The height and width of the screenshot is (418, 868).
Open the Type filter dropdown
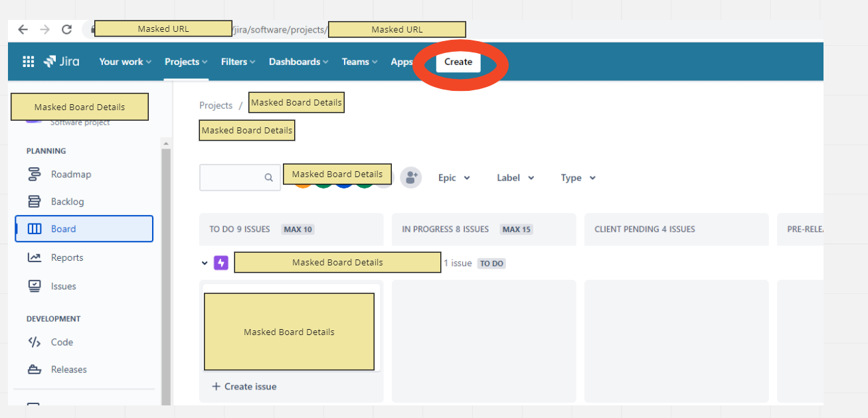point(578,178)
